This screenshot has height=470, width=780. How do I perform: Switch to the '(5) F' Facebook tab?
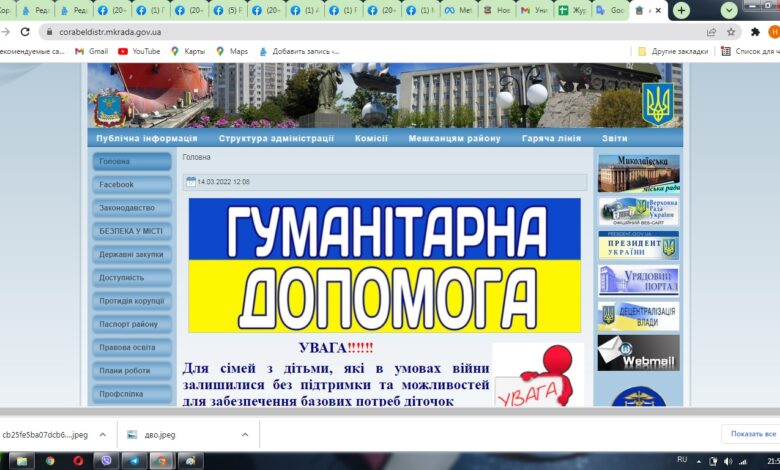(x=228, y=10)
